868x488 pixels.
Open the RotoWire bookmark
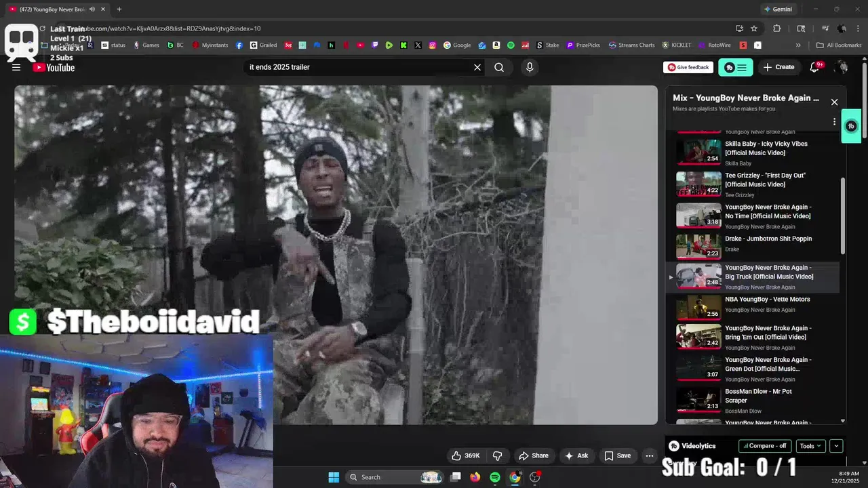[x=714, y=45]
